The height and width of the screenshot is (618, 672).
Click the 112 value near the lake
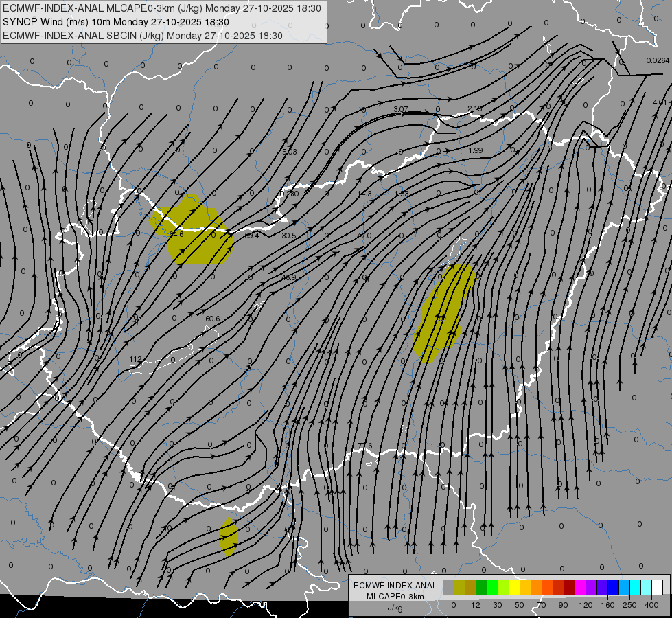(135, 359)
